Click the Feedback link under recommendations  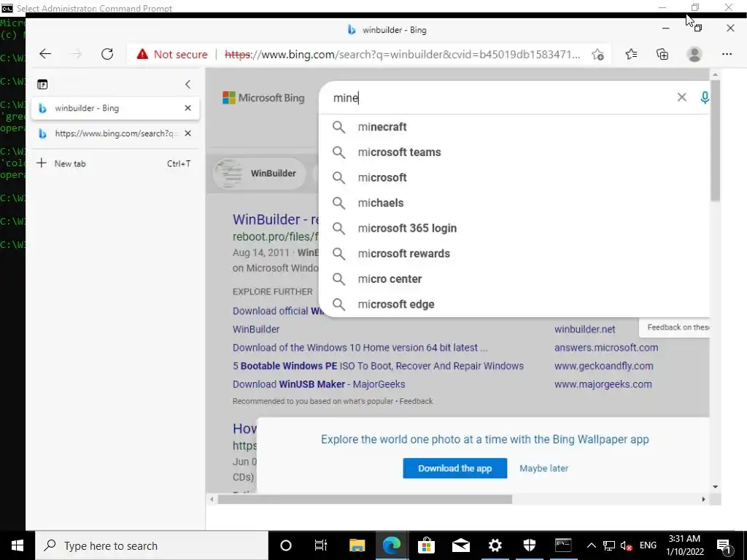[x=416, y=402]
